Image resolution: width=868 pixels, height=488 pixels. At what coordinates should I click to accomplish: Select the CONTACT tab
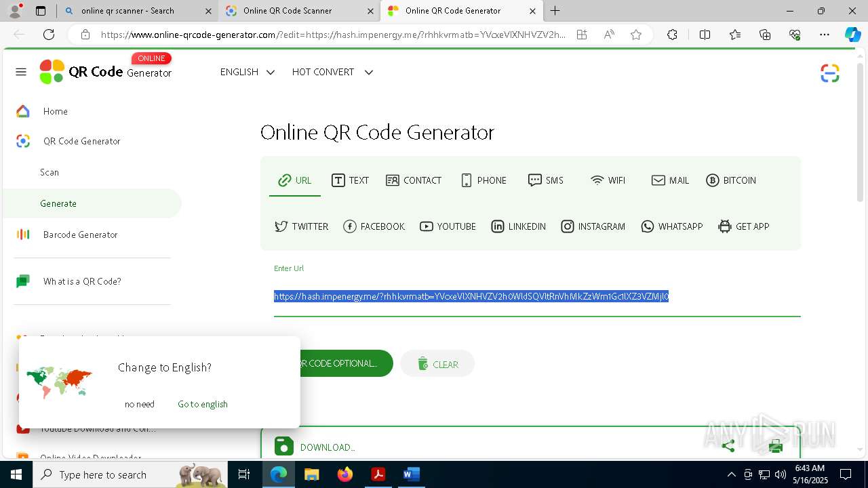(x=414, y=180)
